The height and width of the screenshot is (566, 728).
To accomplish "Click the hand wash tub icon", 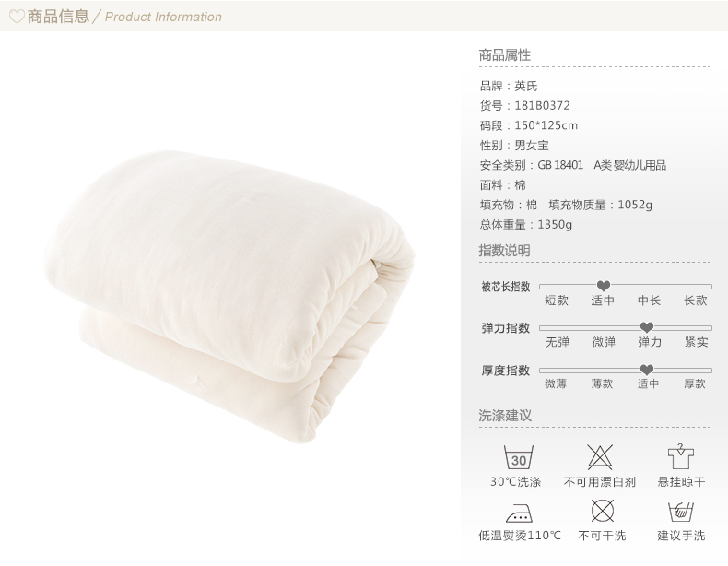I will 681,512.
